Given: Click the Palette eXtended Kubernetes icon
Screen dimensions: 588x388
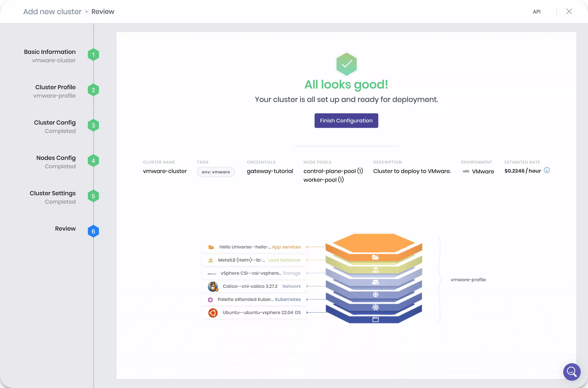Looking at the screenshot, I should pos(210,300).
